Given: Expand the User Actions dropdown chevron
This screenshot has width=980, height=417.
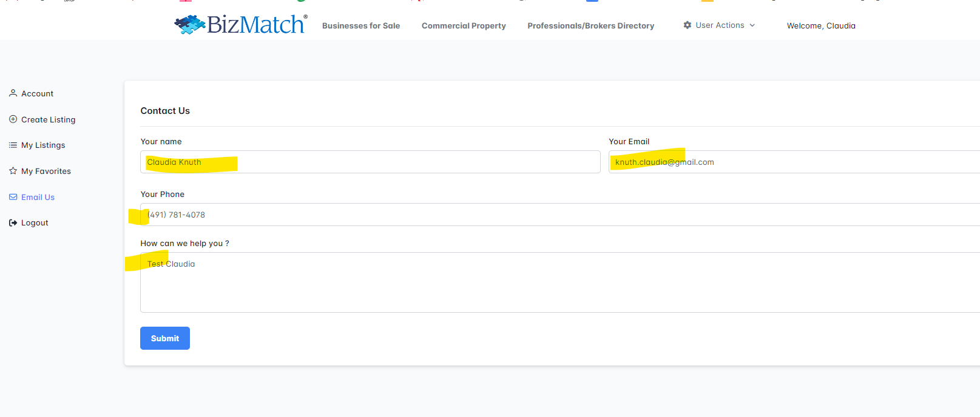Looking at the screenshot, I should [x=752, y=25].
